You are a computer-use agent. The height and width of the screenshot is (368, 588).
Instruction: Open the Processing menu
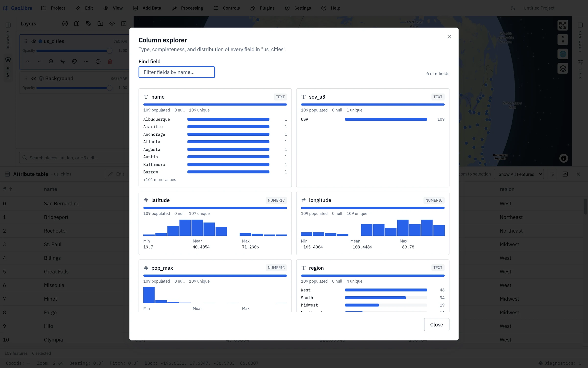(187, 8)
